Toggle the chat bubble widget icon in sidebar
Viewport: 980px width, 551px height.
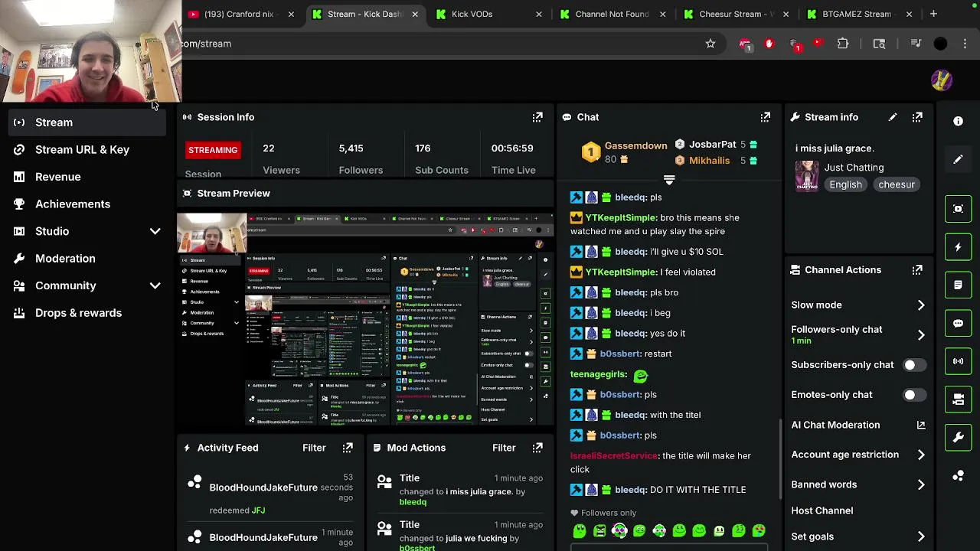(x=958, y=323)
